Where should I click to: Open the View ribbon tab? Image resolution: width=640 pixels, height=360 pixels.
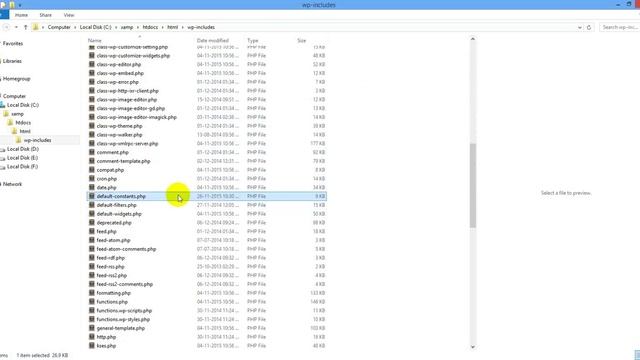pos(69,15)
